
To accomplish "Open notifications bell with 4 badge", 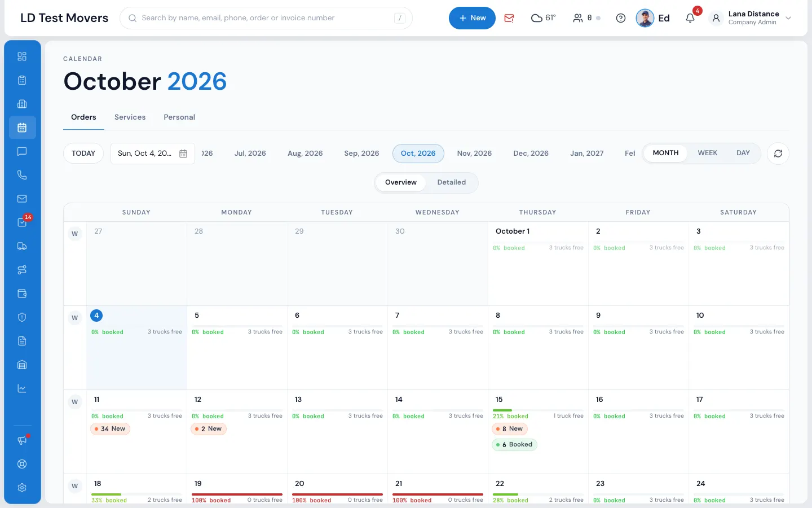I will pyautogui.click(x=691, y=17).
